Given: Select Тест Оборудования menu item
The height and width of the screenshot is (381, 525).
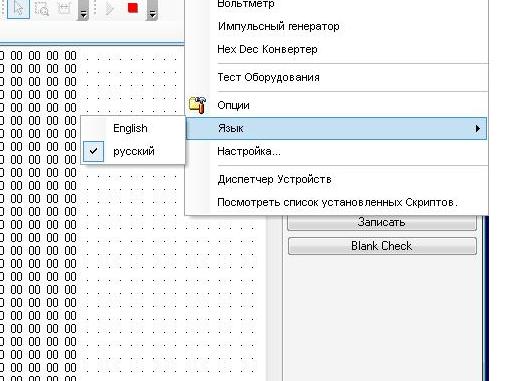Looking at the screenshot, I should [x=336, y=77].
